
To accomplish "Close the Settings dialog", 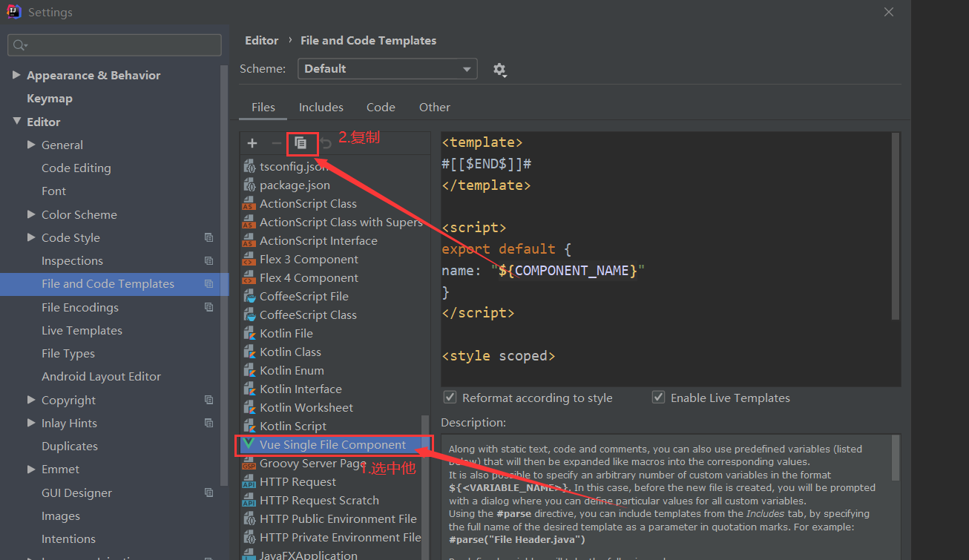I will pos(889,12).
